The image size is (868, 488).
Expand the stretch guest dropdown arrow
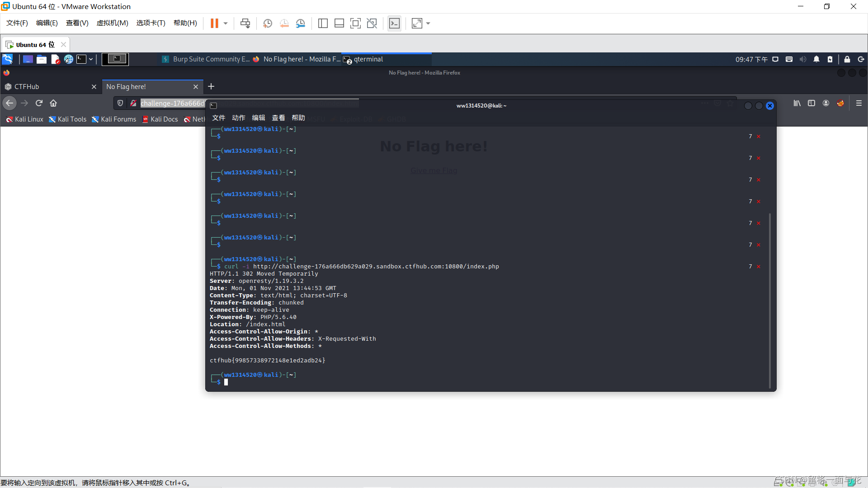coord(428,23)
